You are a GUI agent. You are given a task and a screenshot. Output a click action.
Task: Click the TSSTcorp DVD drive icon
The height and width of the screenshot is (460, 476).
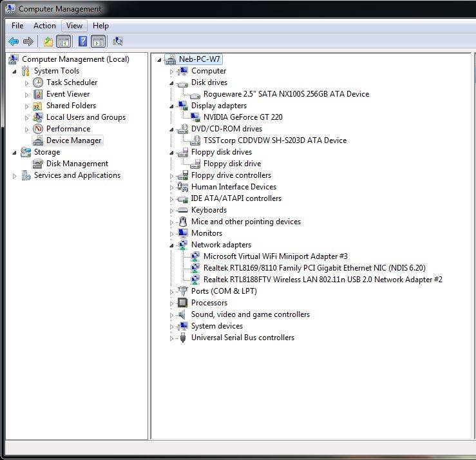click(195, 140)
